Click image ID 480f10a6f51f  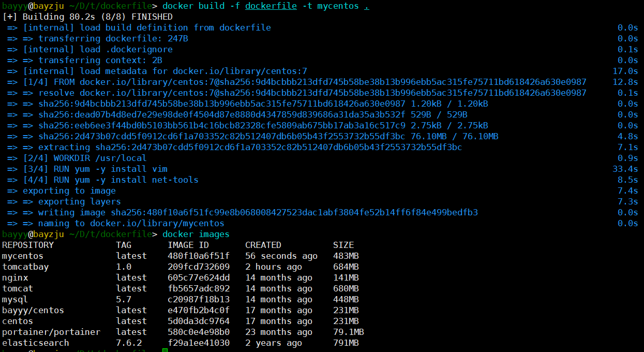[199, 256]
